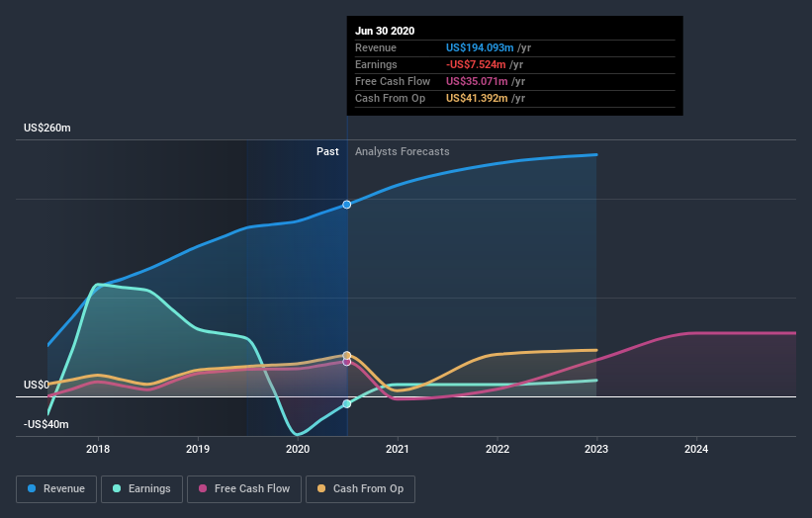This screenshot has height=518, width=812.
Task: Click the Cash From Op data point marker
Action: pos(347,355)
